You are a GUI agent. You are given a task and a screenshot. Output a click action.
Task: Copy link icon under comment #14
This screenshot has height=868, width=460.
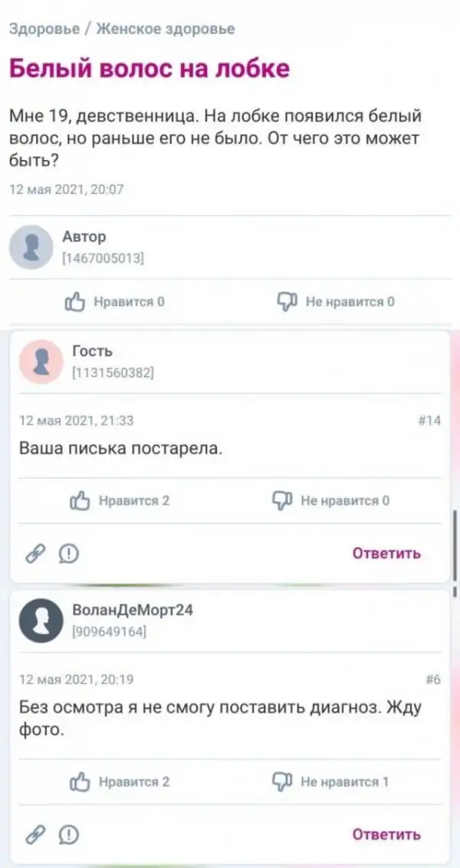(35, 553)
